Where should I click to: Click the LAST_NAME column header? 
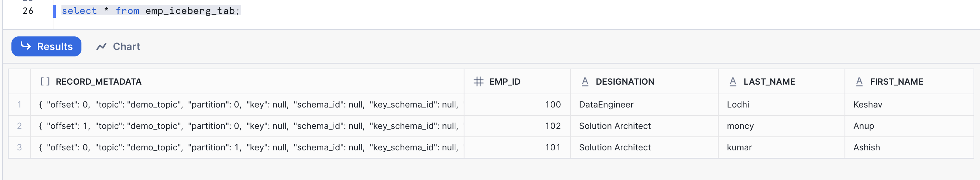pos(769,81)
